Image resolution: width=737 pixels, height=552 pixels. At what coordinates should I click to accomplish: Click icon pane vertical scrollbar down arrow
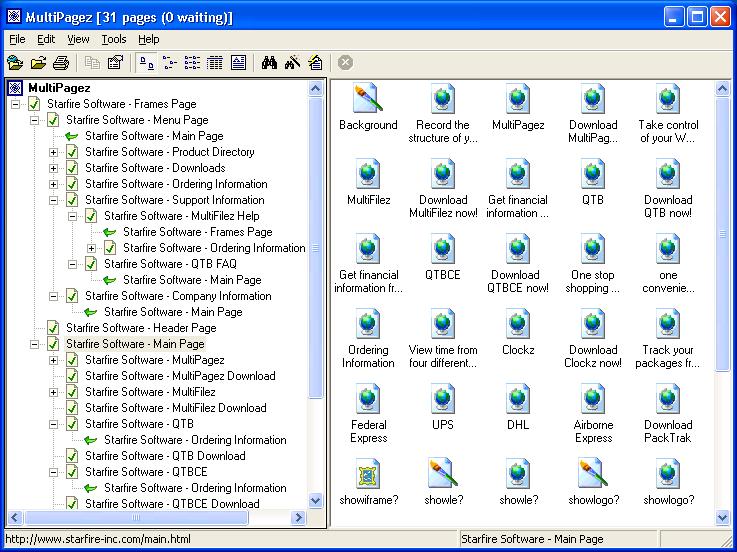pyautogui.click(x=722, y=518)
